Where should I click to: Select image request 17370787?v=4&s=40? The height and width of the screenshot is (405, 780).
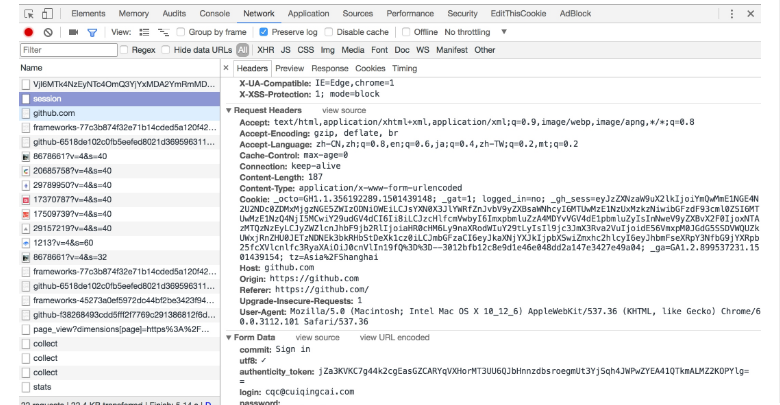pos(119,200)
